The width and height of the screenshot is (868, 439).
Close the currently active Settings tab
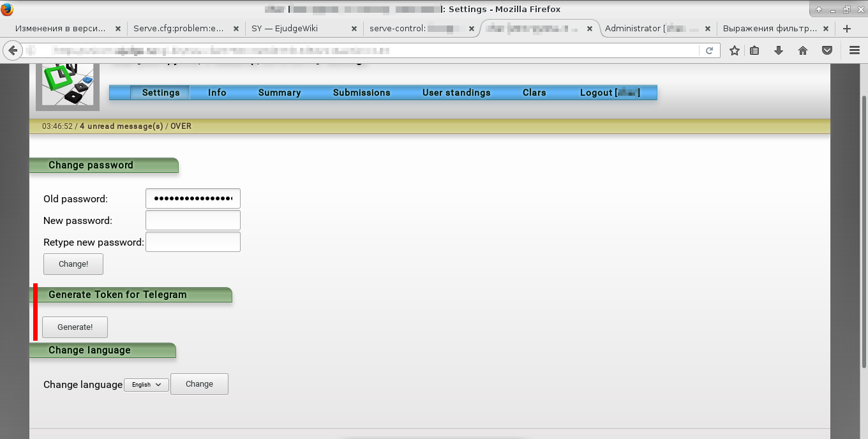coord(590,29)
